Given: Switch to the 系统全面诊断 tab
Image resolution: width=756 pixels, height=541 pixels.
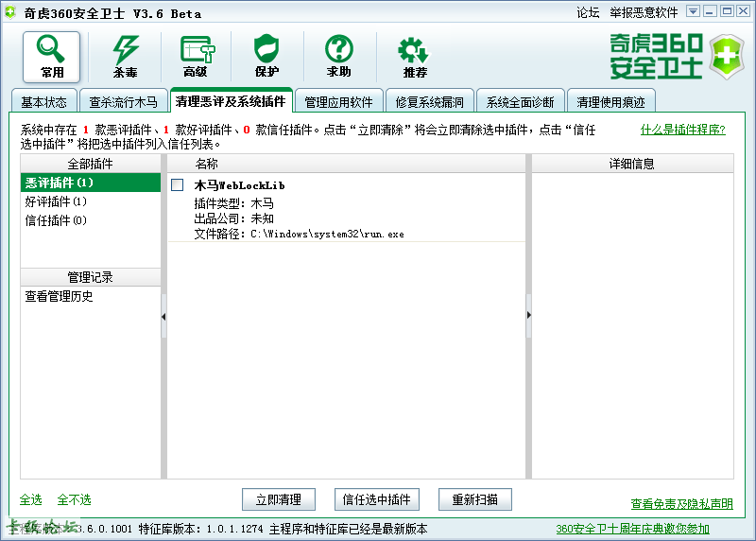Looking at the screenshot, I should [x=520, y=101].
